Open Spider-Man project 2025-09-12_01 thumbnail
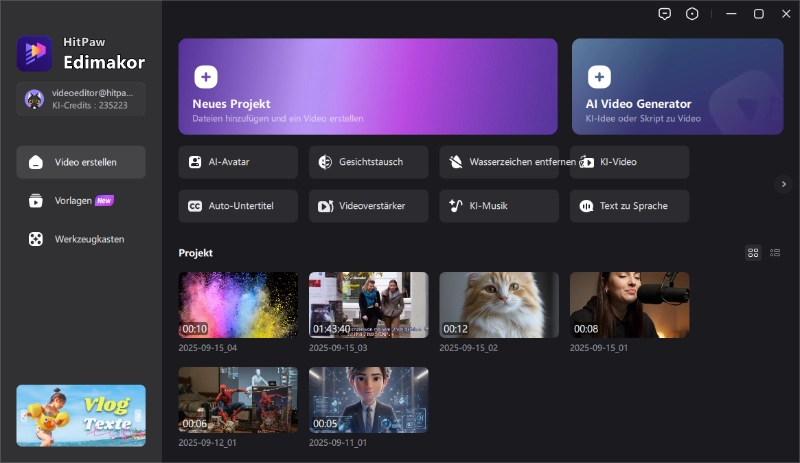This screenshot has height=463, width=800. (x=238, y=400)
